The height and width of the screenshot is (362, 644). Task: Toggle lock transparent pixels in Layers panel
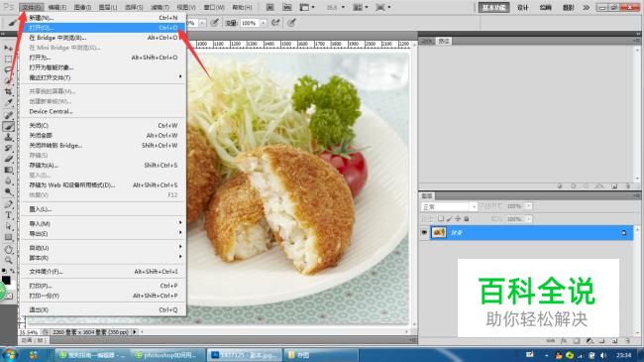point(441,219)
